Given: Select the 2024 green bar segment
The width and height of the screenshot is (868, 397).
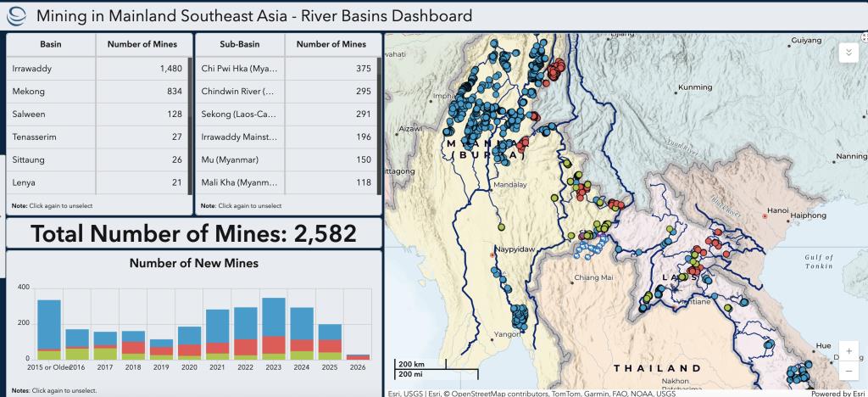Looking at the screenshot, I should (x=303, y=355).
